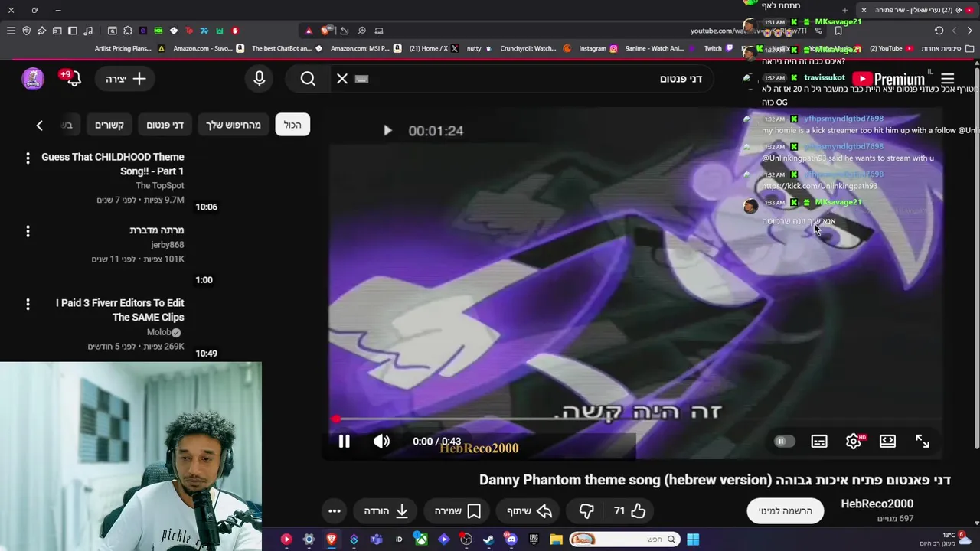This screenshot has height=551, width=980.
Task: Mute the video volume speaker icon
Action: click(x=381, y=442)
